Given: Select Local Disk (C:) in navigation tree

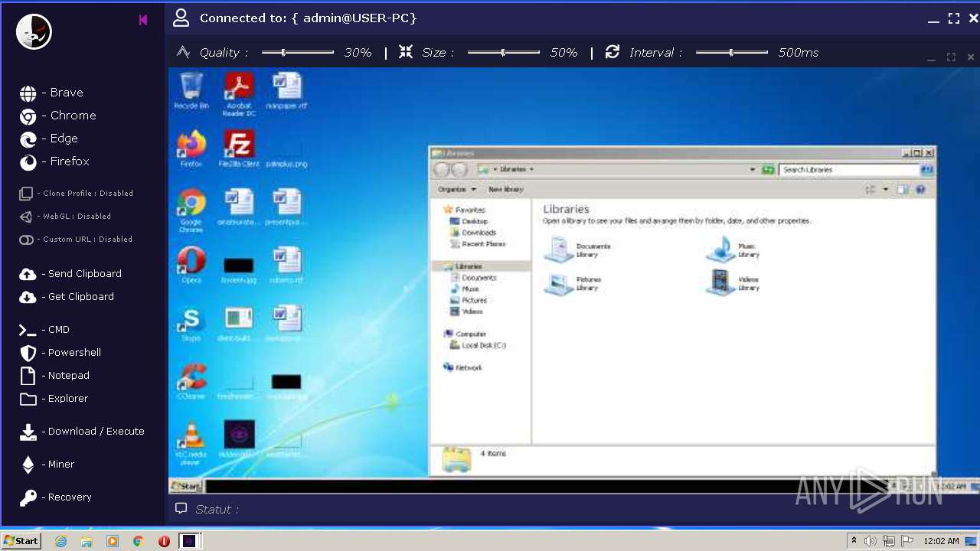Looking at the screenshot, I should pyautogui.click(x=478, y=346).
